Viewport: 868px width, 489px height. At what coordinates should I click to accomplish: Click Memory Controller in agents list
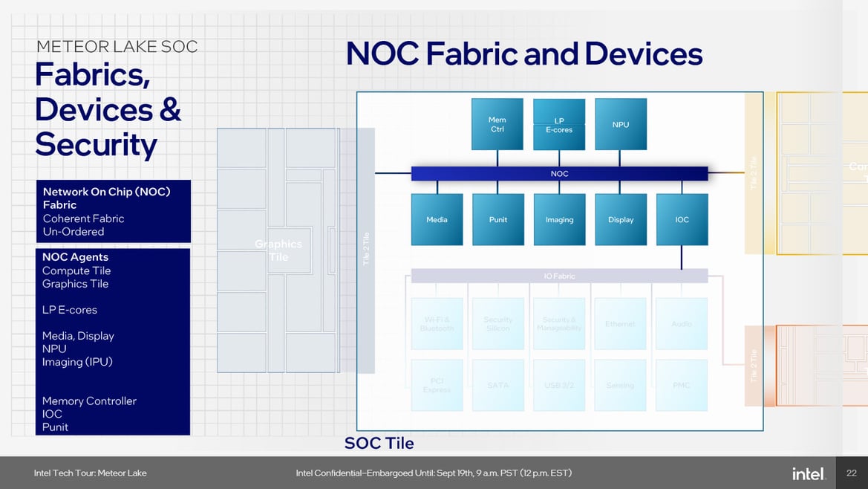click(x=89, y=401)
